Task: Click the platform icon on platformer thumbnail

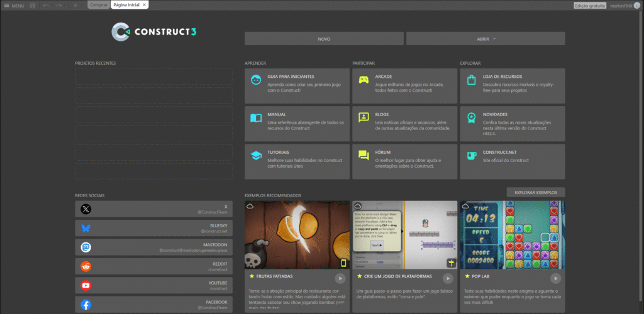Action: click(x=452, y=263)
